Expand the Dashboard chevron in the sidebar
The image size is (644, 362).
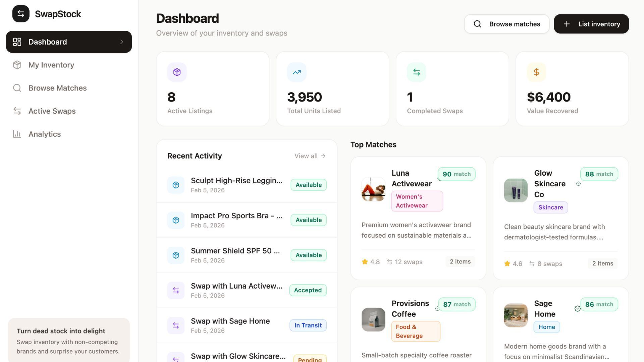(122, 42)
